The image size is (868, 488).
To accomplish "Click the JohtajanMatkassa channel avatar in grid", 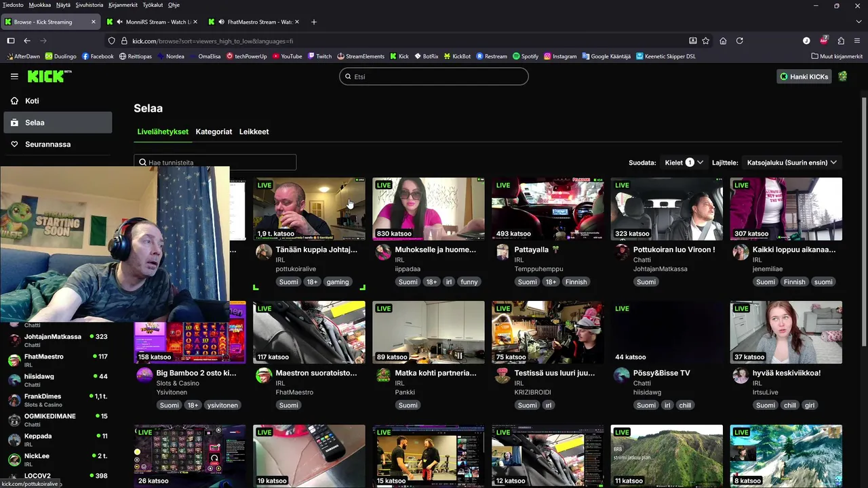I will [x=622, y=253].
